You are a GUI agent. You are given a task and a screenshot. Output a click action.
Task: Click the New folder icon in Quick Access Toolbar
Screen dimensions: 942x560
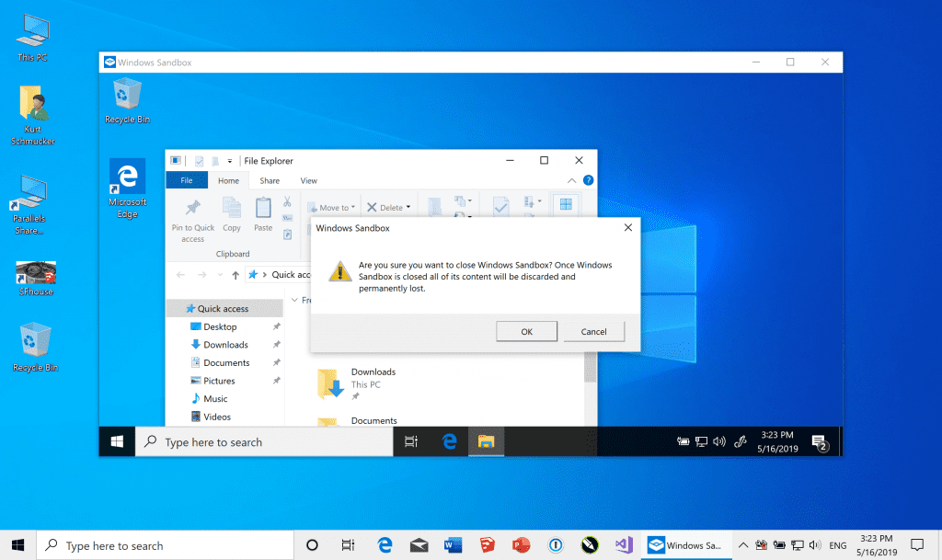pos(215,161)
